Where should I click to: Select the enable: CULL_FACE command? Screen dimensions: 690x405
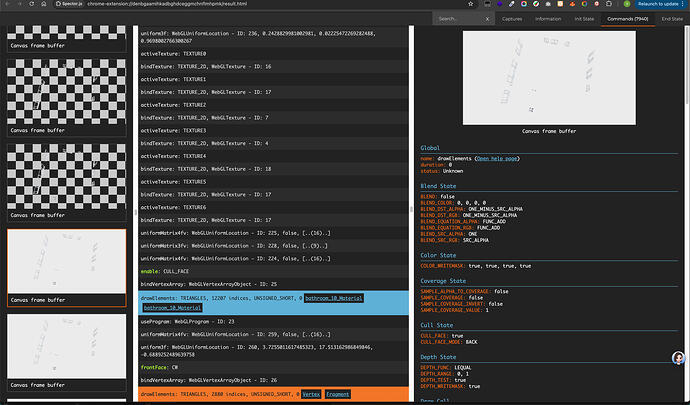pyautogui.click(x=166, y=270)
